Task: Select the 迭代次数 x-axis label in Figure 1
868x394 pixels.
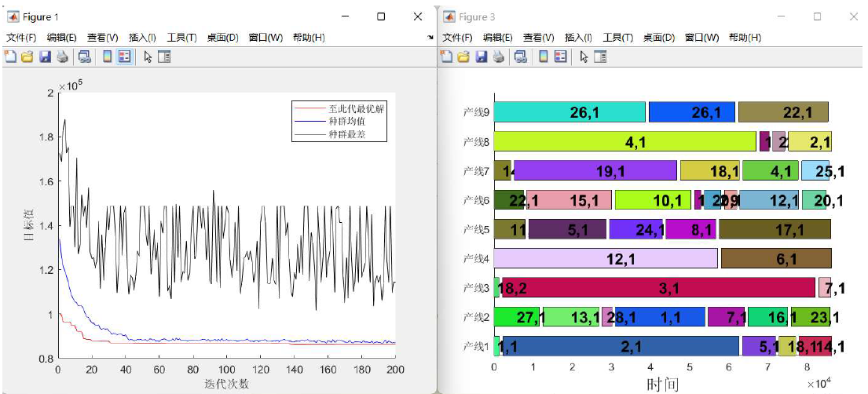Action: 227,384
